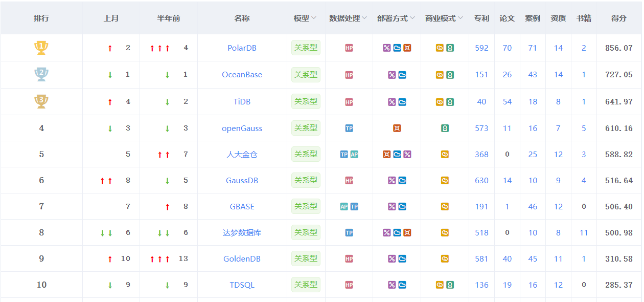Click the 排行 column header
This screenshot has width=644, height=302.
[x=41, y=18]
